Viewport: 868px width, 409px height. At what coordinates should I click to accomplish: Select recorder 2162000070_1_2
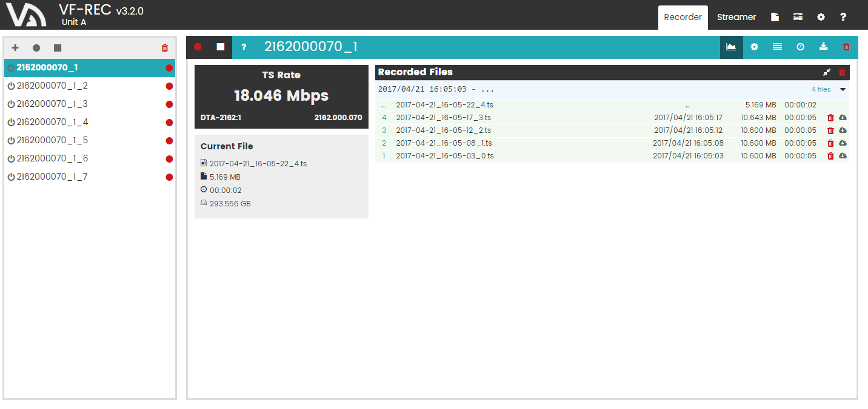[90, 86]
